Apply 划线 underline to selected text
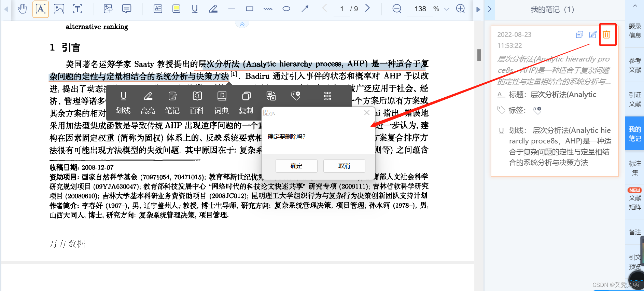Viewport: 644px width, 291px height. [123, 102]
